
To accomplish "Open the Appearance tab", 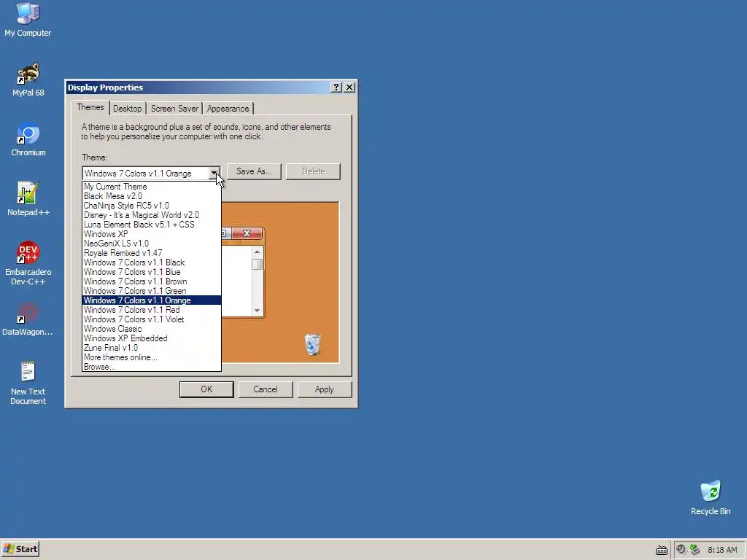I will tap(228, 109).
